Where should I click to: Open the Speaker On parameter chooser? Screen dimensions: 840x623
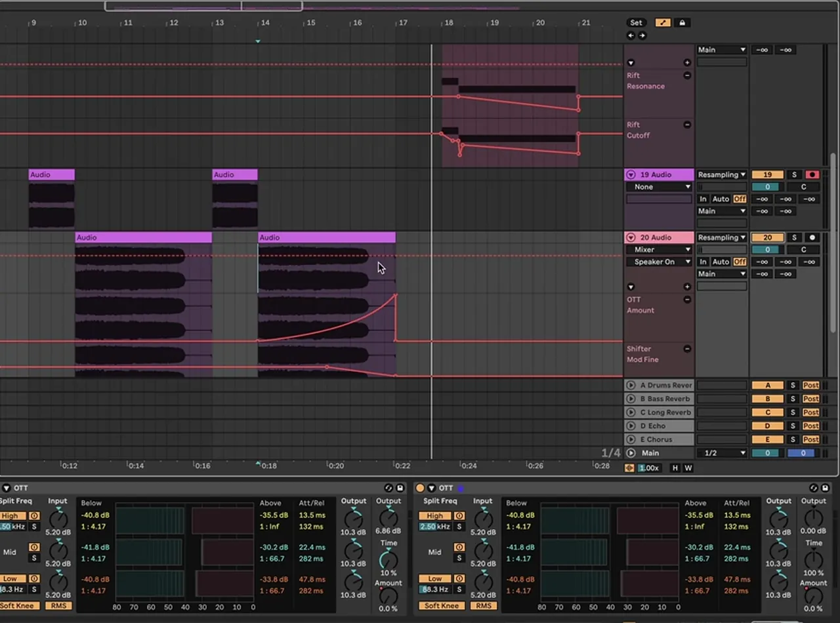(659, 262)
